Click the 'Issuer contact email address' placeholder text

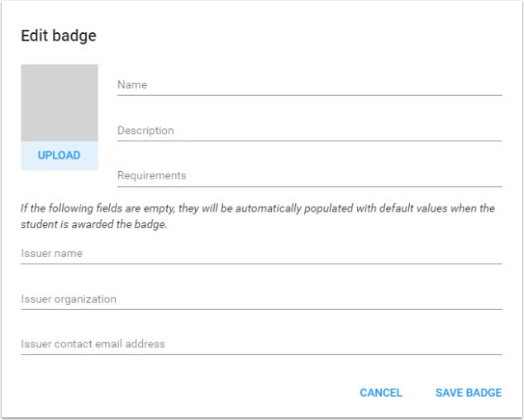(93, 344)
